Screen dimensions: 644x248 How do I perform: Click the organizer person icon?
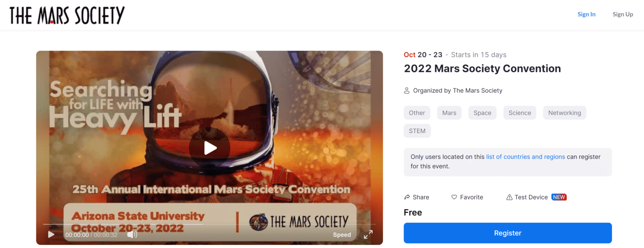[x=407, y=91]
